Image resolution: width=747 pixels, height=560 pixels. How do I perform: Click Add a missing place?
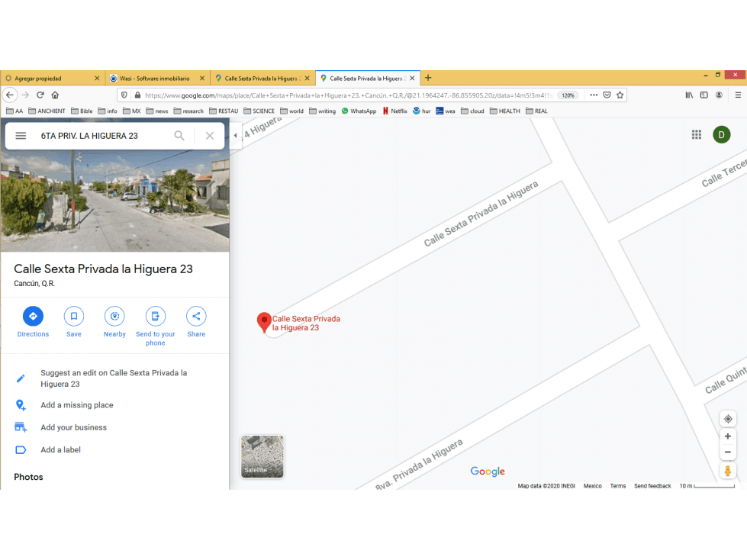(x=77, y=405)
